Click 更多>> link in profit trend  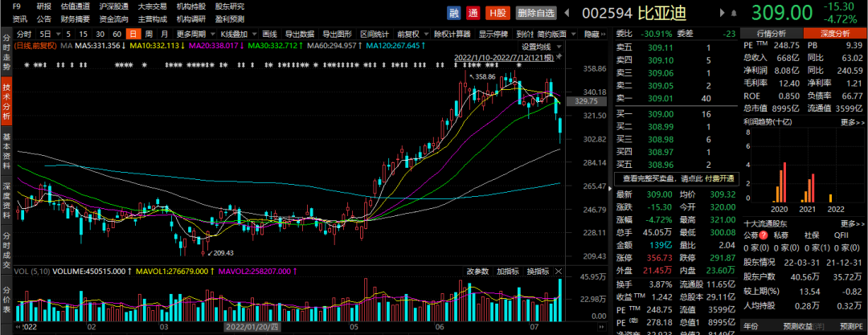pos(851,122)
